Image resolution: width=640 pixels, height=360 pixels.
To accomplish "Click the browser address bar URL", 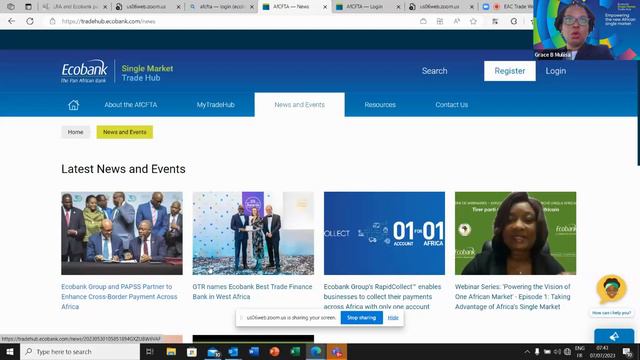I will (109, 21).
